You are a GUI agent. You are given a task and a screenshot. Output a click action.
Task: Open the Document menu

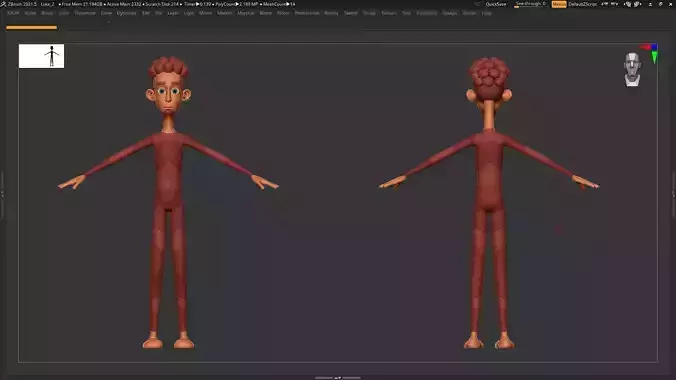(85, 13)
